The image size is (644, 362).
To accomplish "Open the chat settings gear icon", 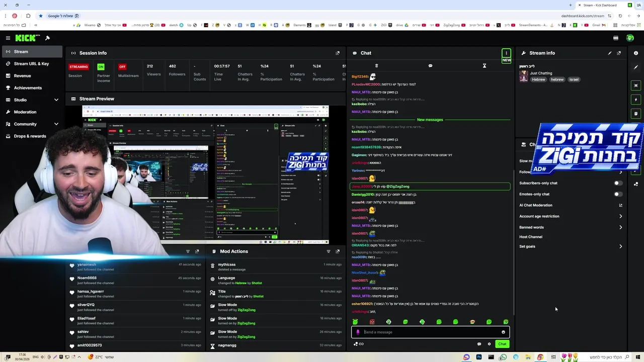I will coord(489,344).
